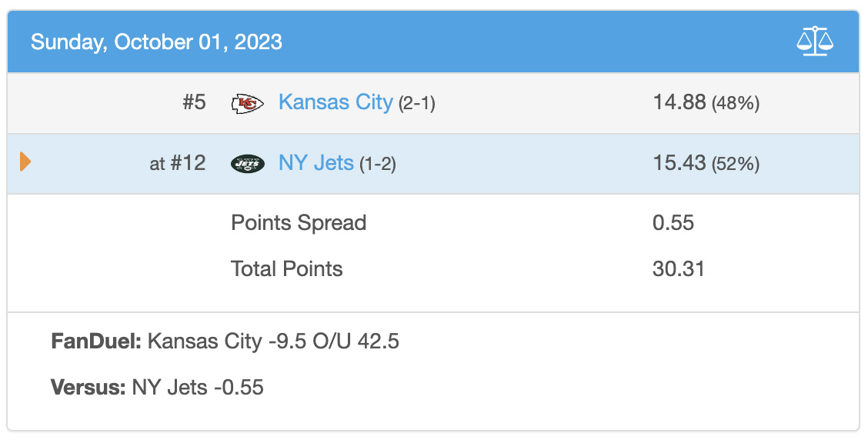Click NY Jets' (1-2) record

[x=378, y=165]
